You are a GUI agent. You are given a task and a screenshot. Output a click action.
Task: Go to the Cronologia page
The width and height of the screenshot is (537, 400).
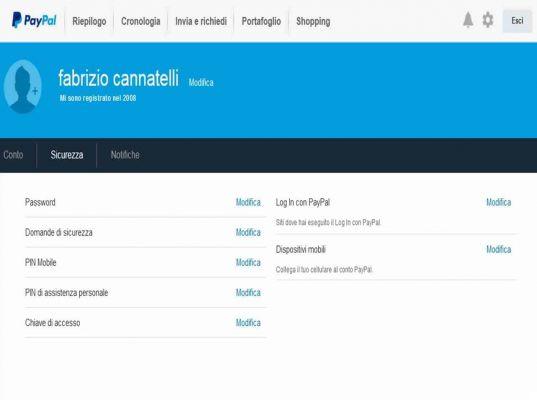point(140,21)
